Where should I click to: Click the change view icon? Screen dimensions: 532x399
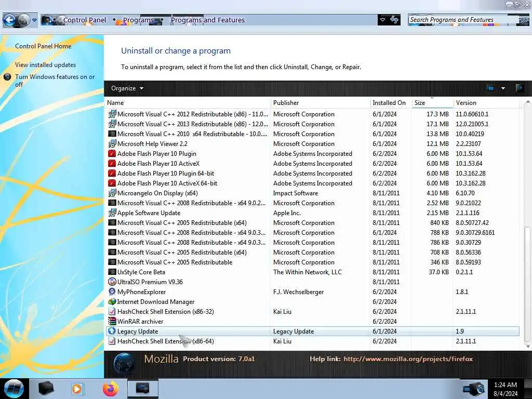pos(490,88)
